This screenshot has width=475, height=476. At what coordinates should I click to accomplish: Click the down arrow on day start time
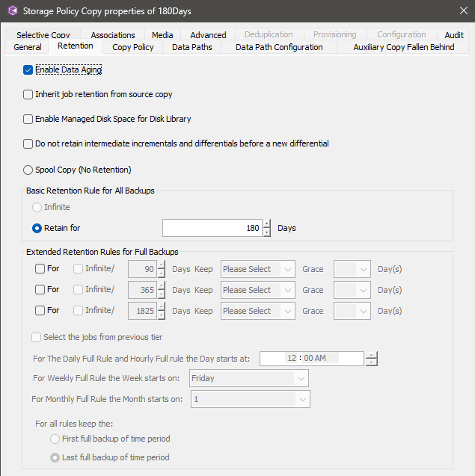(x=371, y=362)
